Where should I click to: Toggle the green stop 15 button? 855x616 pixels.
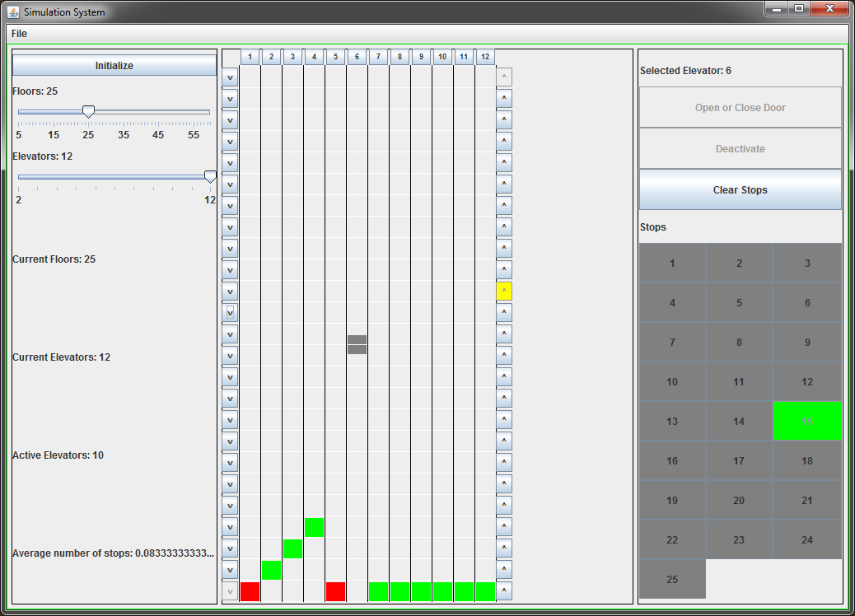806,421
